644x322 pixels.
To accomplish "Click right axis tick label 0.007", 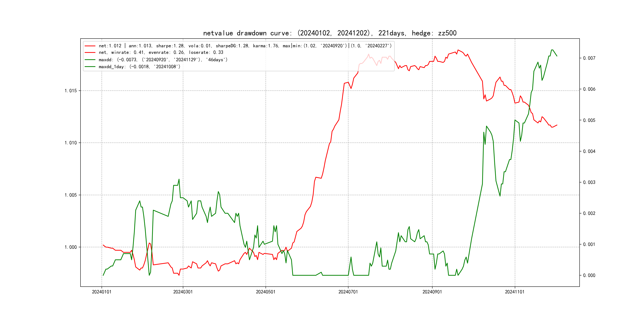I will coord(589,58).
